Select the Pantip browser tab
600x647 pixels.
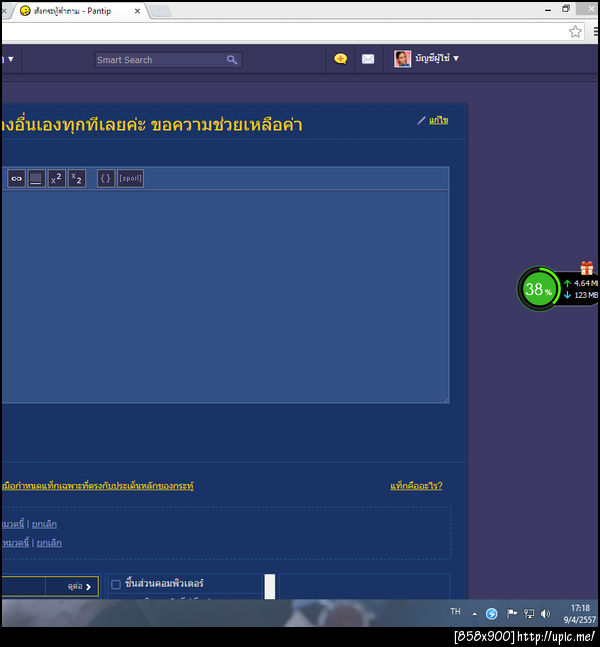point(78,11)
